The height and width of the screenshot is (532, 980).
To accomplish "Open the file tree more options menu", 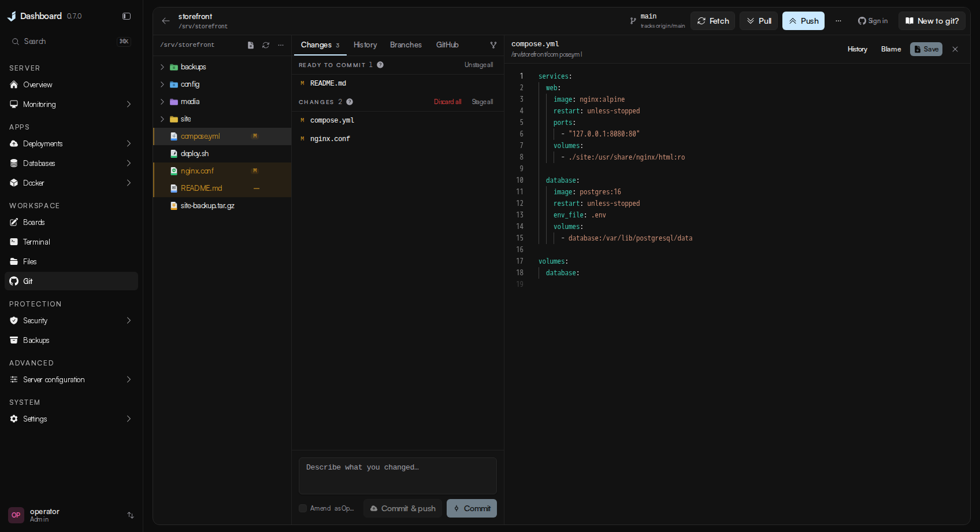I will 281,45.
